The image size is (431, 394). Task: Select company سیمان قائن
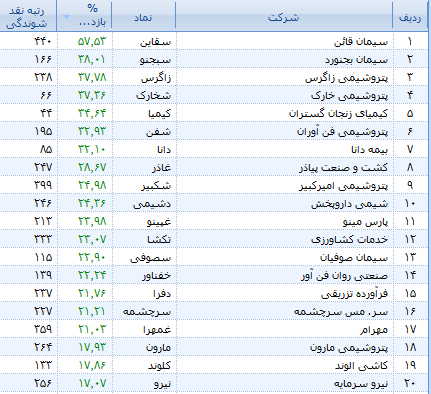click(x=361, y=42)
